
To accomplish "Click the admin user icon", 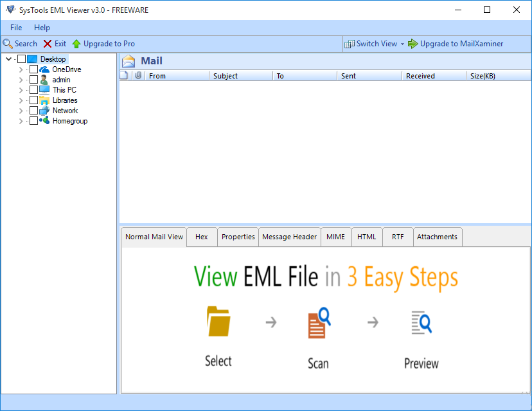I will click(x=44, y=80).
